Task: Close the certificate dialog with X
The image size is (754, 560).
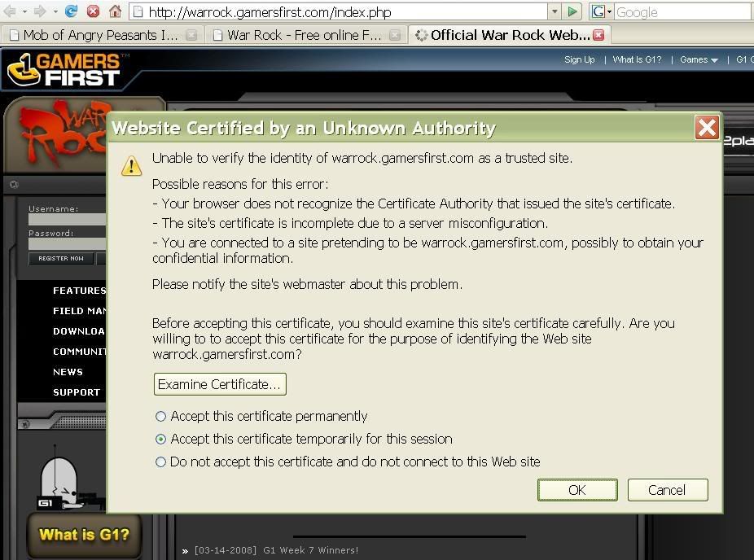Action: [707, 128]
